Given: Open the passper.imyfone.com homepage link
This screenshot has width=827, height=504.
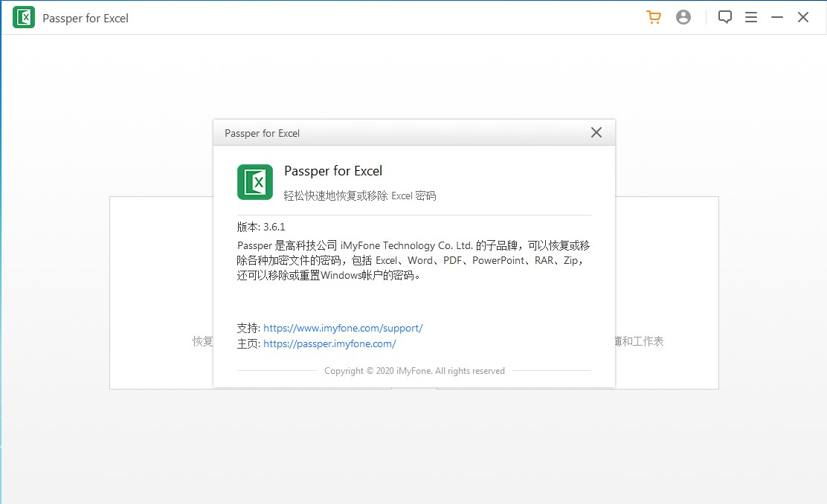Looking at the screenshot, I should pyautogui.click(x=329, y=343).
